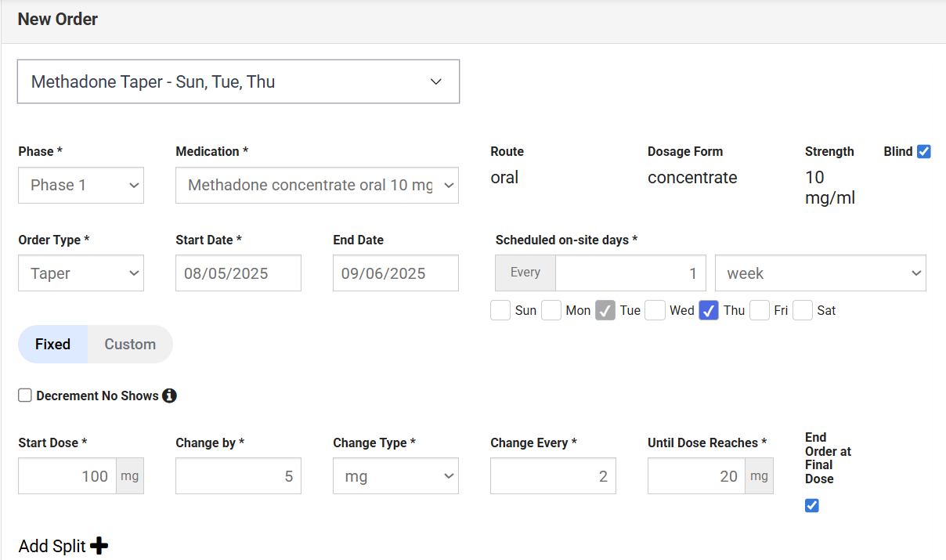Expand the Phase dropdown
This screenshot has width=946, height=560.
(x=81, y=185)
